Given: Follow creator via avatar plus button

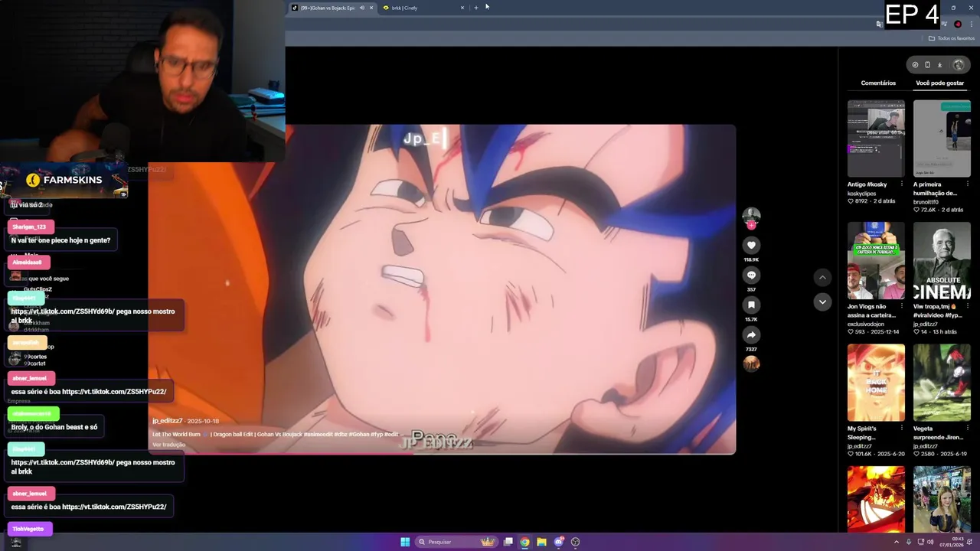Looking at the screenshot, I should click(x=751, y=225).
